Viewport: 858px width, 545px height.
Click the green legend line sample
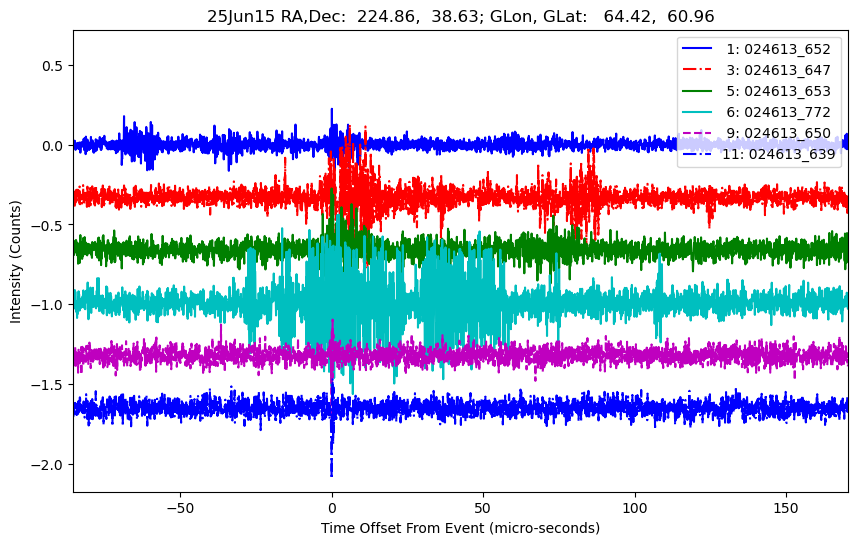coord(706,90)
